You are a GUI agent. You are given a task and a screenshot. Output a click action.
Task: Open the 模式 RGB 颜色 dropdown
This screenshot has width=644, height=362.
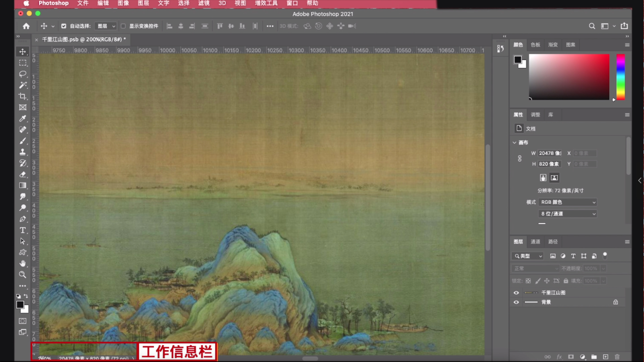pyautogui.click(x=568, y=202)
